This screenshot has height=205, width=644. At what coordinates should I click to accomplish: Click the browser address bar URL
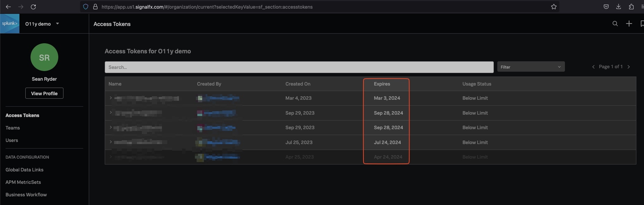coord(207,7)
